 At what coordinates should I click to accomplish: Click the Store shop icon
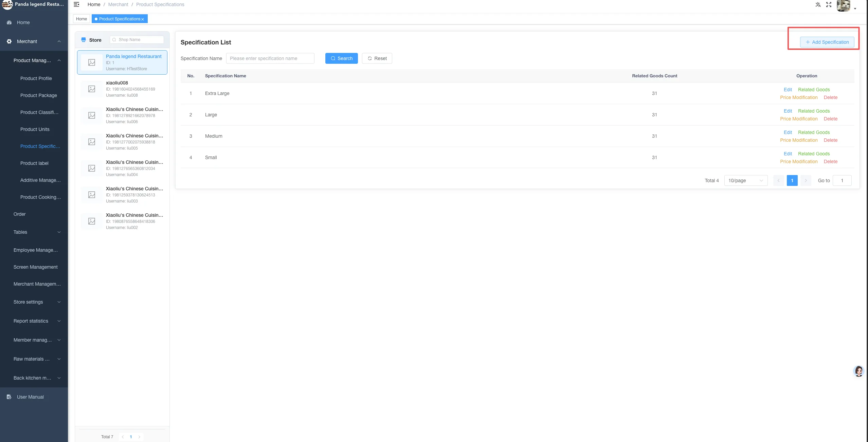[x=84, y=40]
